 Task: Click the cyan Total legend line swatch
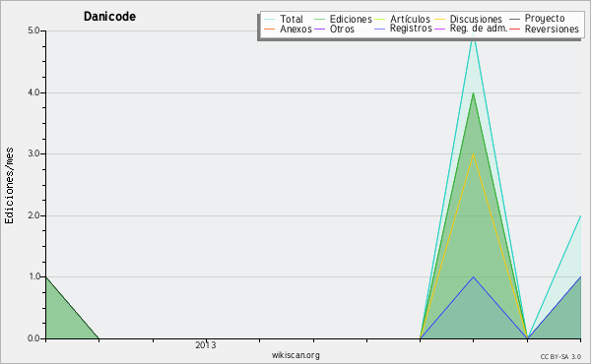click(270, 19)
